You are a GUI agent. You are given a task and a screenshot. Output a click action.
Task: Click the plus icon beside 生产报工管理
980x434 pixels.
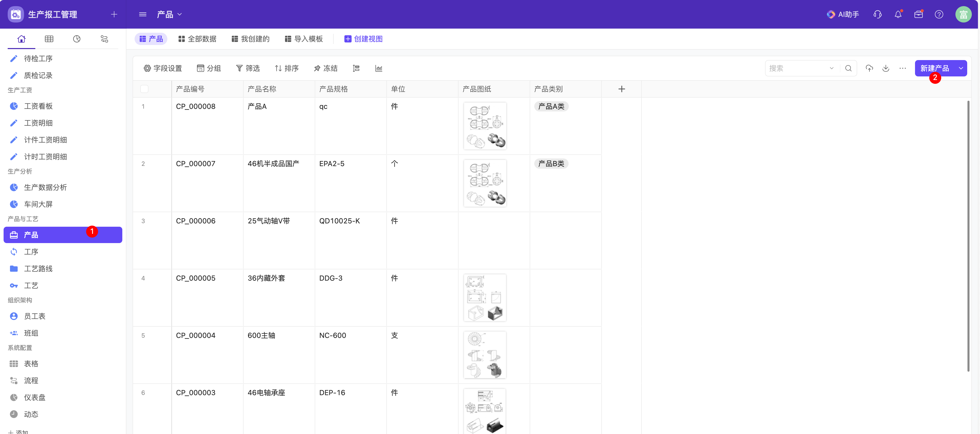coord(114,15)
